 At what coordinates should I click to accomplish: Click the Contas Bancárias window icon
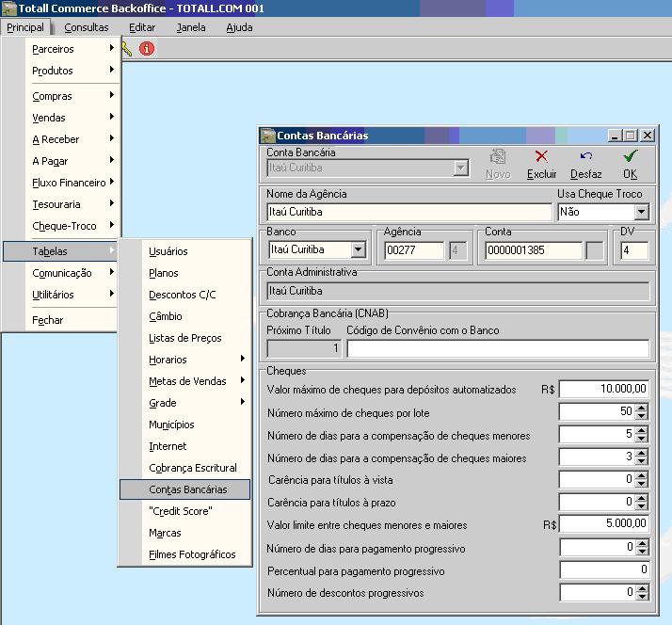(x=267, y=136)
